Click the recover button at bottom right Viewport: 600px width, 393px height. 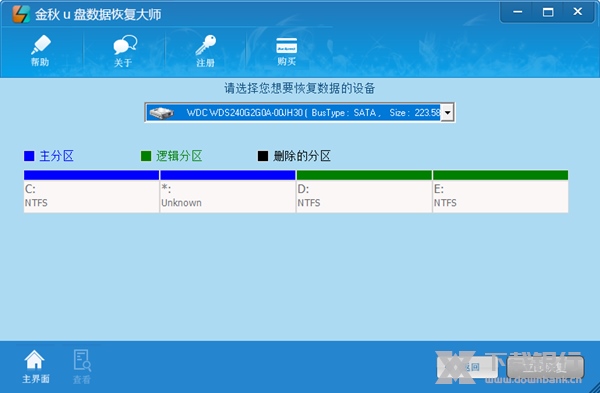click(545, 367)
